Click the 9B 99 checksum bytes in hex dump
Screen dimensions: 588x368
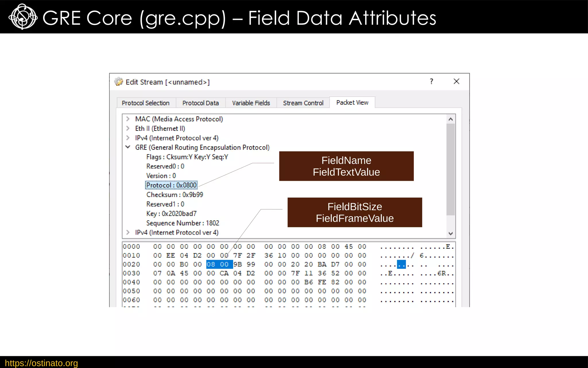244,264
